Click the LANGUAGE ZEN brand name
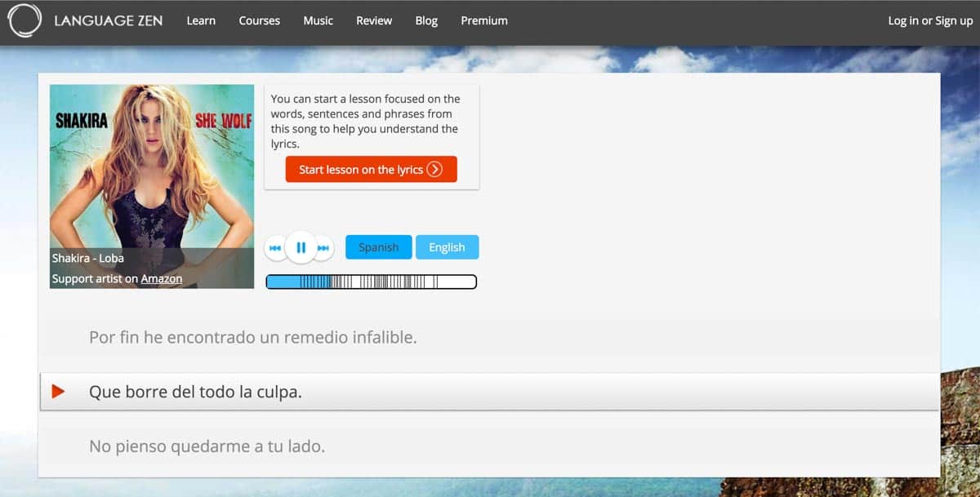The width and height of the screenshot is (980, 497). pyautogui.click(x=109, y=21)
